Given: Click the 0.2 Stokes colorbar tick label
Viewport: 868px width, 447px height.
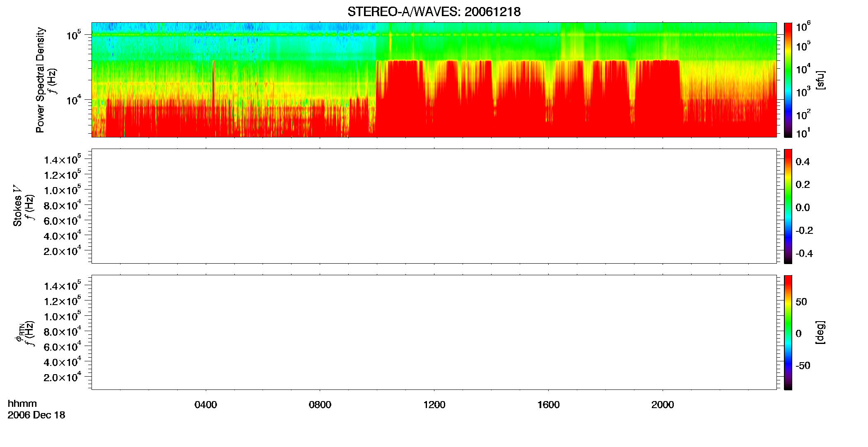Looking at the screenshot, I should [x=803, y=185].
